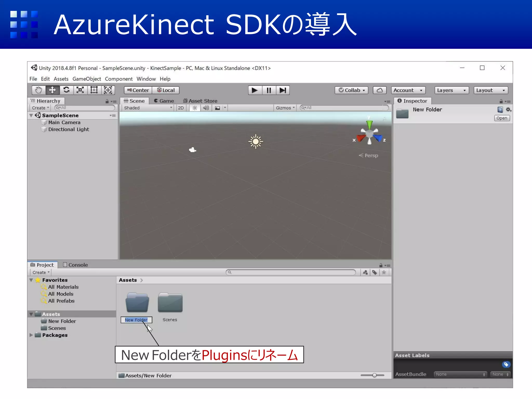The width and height of the screenshot is (532, 399).
Task: Expand the Packages folder
Action: point(31,335)
